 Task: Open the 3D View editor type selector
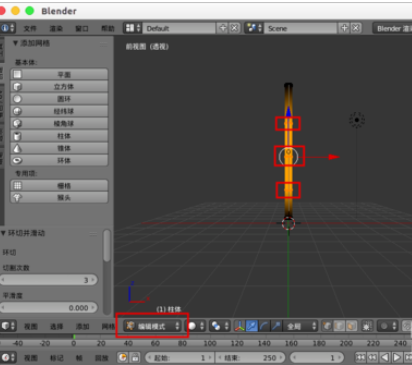(9, 326)
